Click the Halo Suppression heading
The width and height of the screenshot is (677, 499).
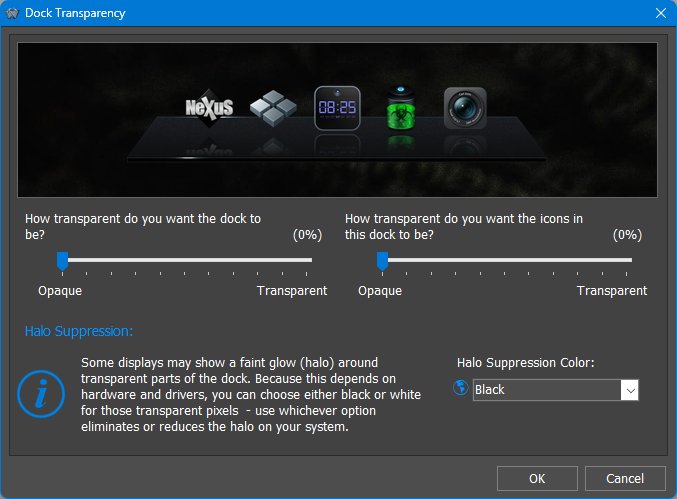point(79,331)
